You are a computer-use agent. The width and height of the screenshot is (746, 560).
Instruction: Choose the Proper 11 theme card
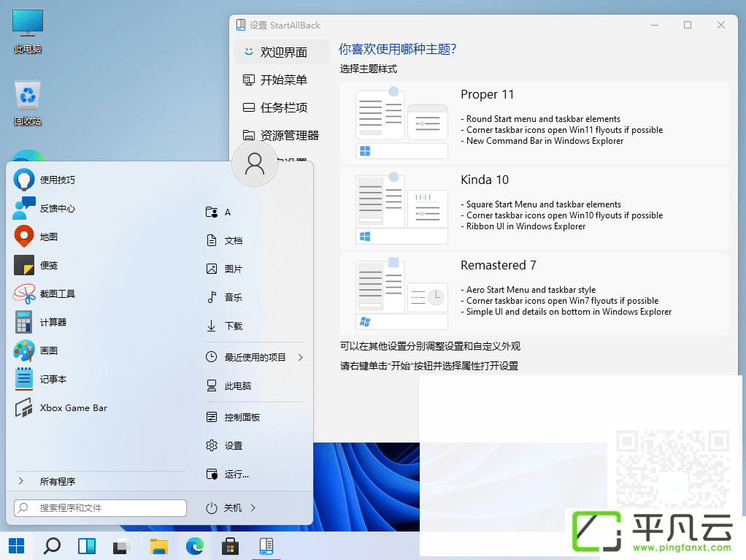(x=534, y=123)
